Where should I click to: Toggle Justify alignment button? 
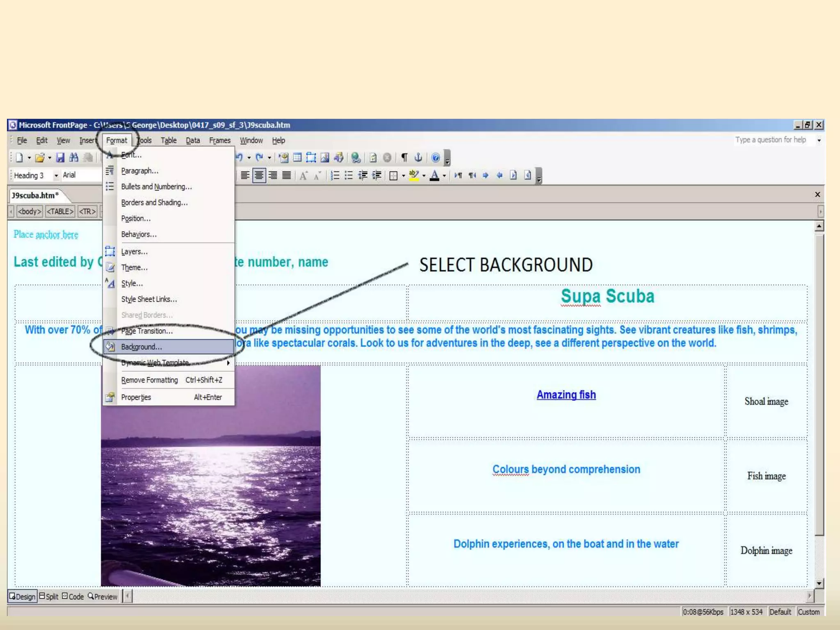(x=287, y=176)
